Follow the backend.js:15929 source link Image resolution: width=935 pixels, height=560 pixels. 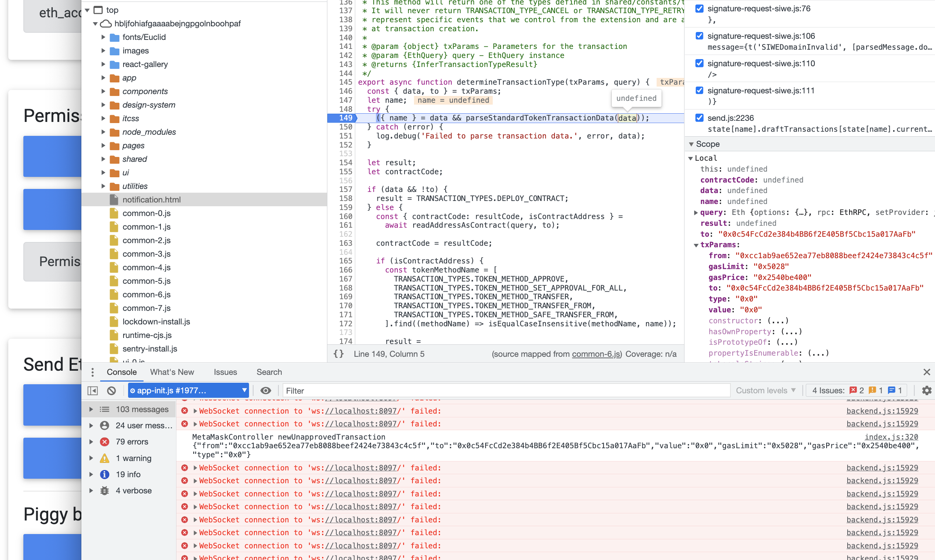click(x=882, y=411)
